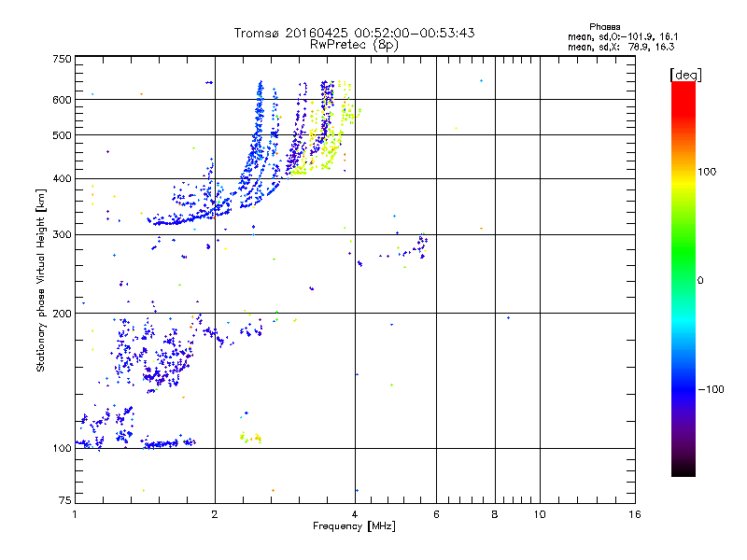The height and width of the screenshot is (560, 747).
Task: Click the x-axis tick label '1'
Action: pyautogui.click(x=75, y=514)
